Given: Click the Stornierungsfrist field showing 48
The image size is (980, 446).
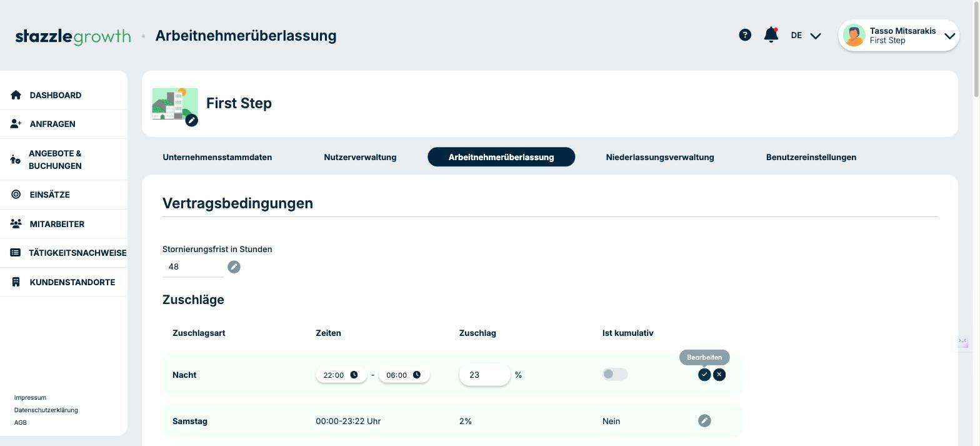Looking at the screenshot, I should [x=192, y=267].
